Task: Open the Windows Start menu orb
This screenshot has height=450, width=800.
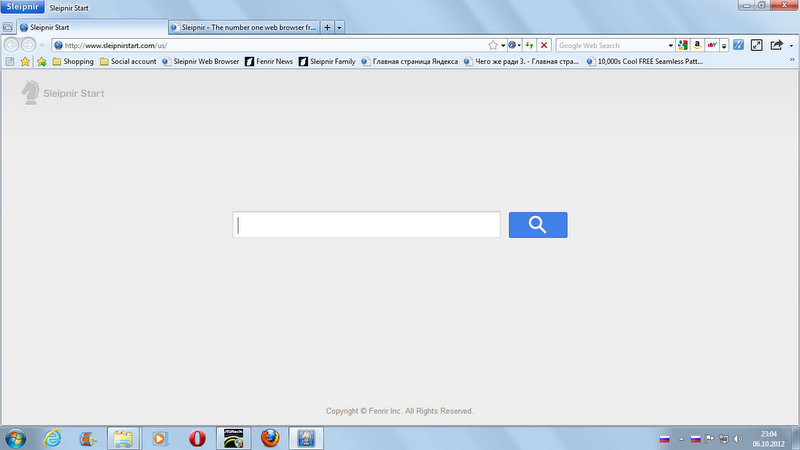Action: pos(15,438)
